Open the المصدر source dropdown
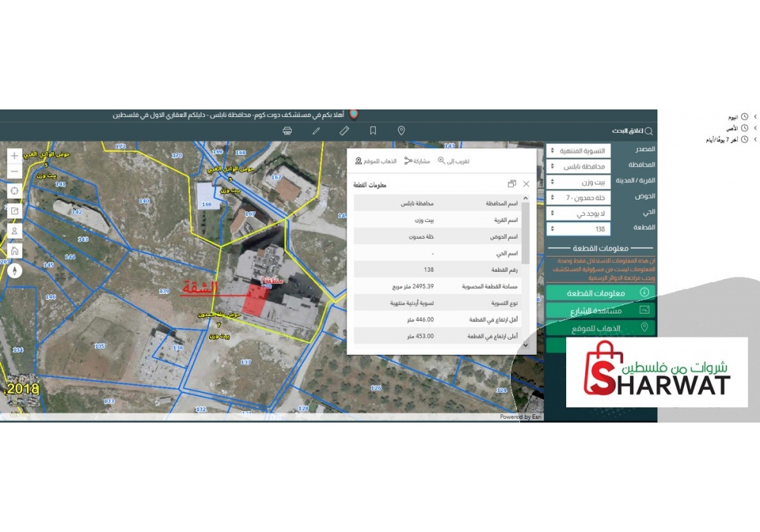The width and height of the screenshot is (760, 532). (x=578, y=150)
